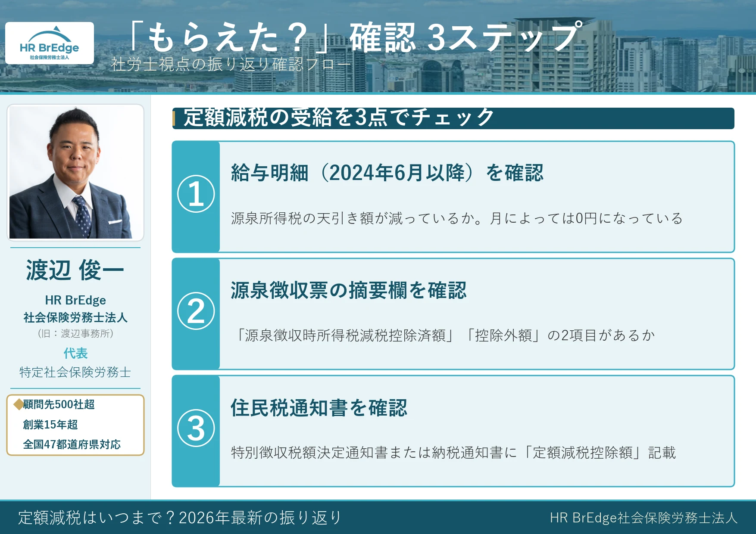Click 社会保険労務士法人 in the profile sidebar
This screenshot has height=534, width=756.
pos(75,318)
